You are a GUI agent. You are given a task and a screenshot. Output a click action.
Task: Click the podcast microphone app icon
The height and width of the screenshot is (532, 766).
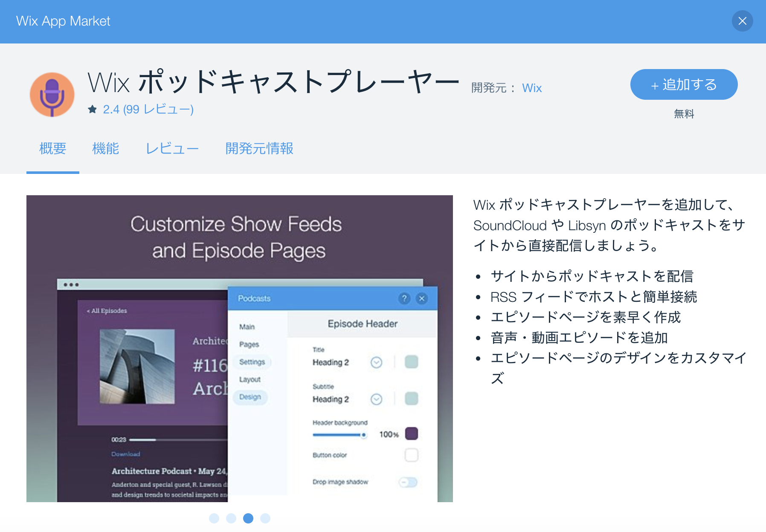52,95
